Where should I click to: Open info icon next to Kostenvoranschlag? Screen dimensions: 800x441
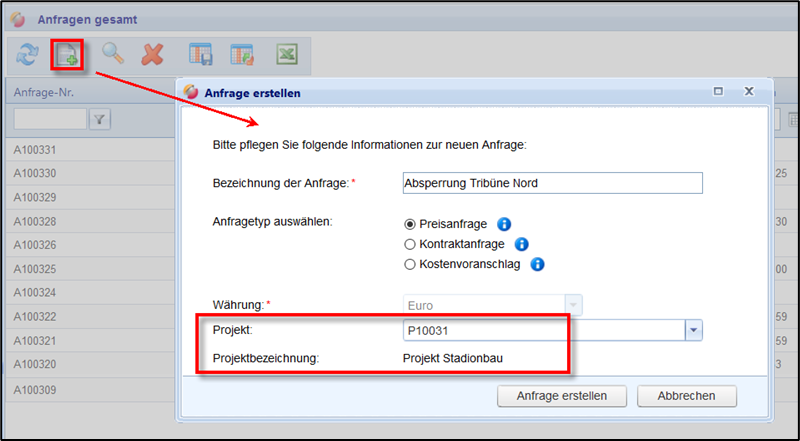(x=537, y=264)
